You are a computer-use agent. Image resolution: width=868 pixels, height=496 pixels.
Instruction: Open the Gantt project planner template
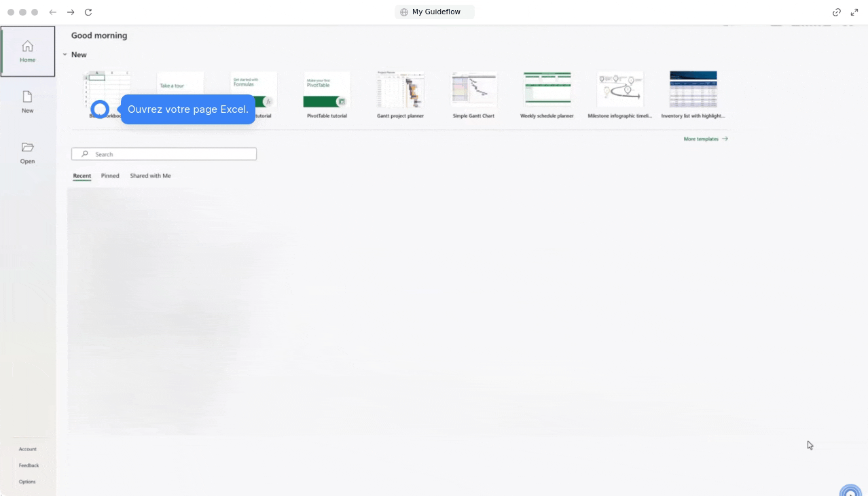coord(400,90)
